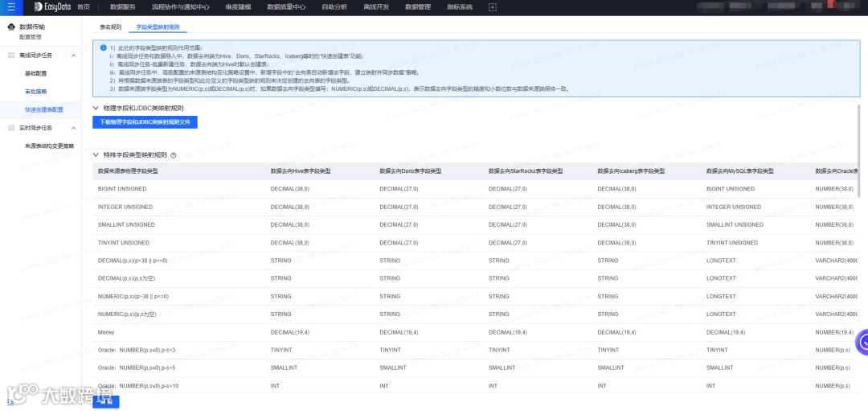Open the hamburger menu at top-left
This screenshot has width=868, height=411.
pos(11,7)
